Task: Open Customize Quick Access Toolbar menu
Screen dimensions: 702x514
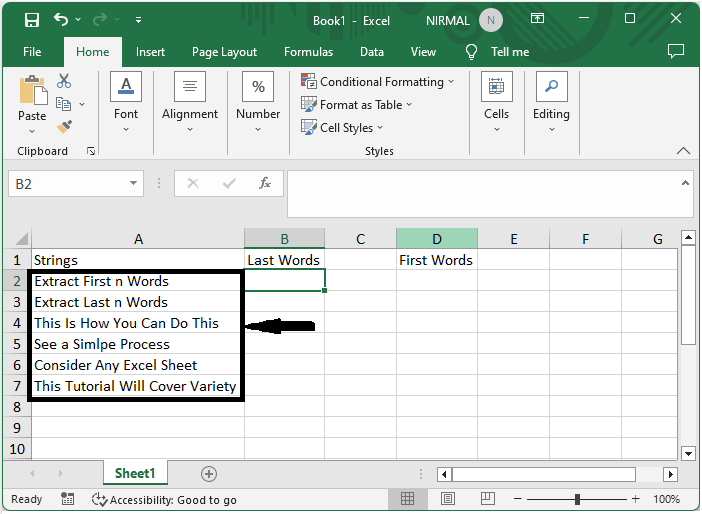Action: [x=138, y=20]
